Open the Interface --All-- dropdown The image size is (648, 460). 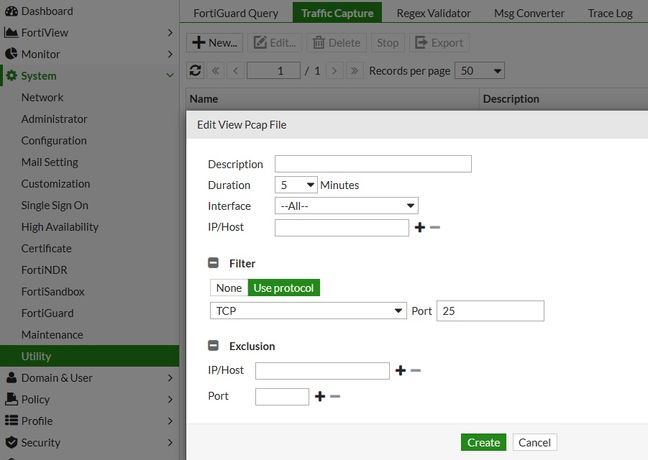[346, 205]
